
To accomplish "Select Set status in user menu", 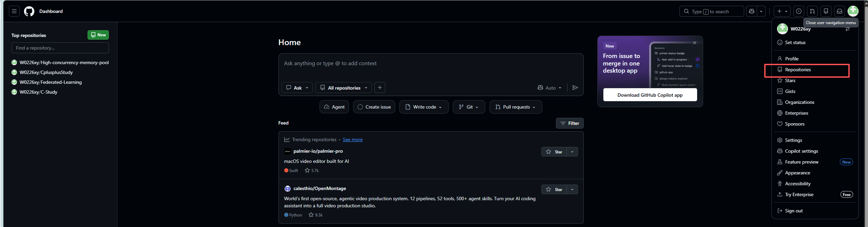I will [815, 42].
